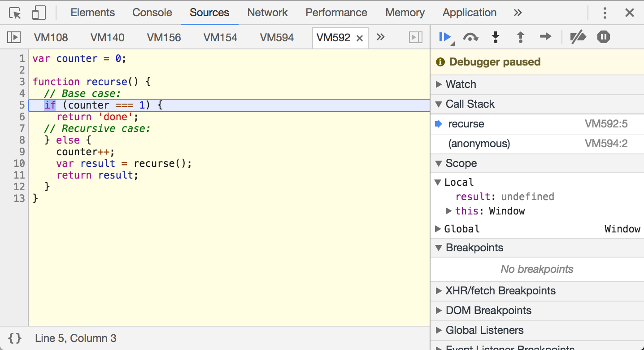Open the Application tab
Viewport: 644px width, 350px height.
click(x=470, y=13)
